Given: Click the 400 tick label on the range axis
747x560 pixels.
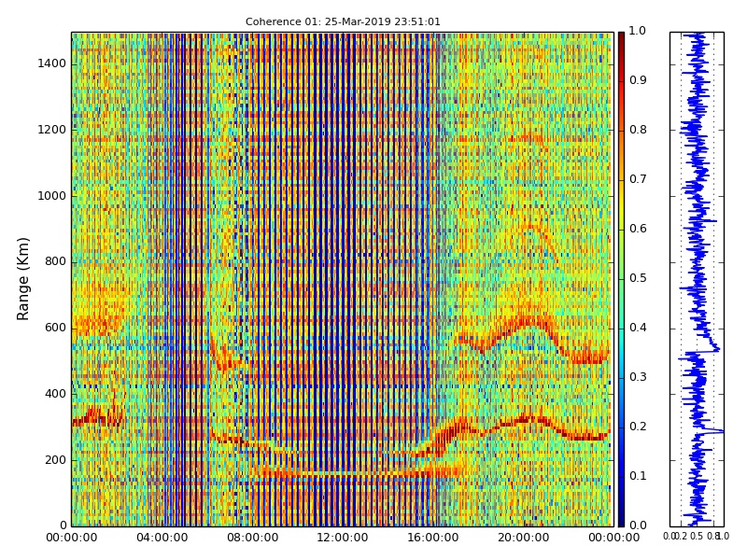Looking at the screenshot, I should pyautogui.click(x=55, y=394).
